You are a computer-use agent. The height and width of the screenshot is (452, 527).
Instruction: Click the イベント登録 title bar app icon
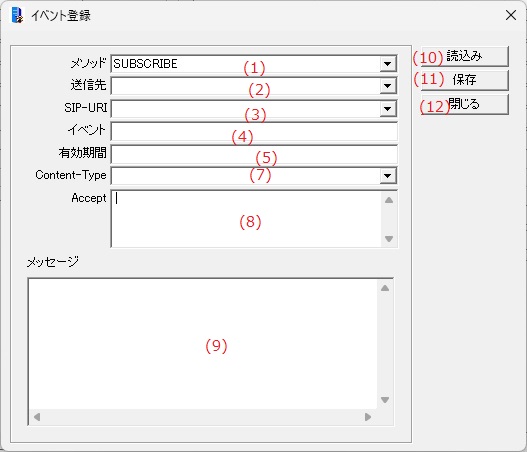click(17, 15)
